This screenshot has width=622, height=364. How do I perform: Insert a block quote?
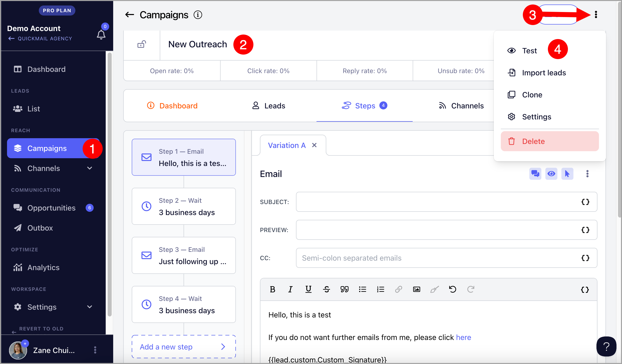click(x=345, y=289)
